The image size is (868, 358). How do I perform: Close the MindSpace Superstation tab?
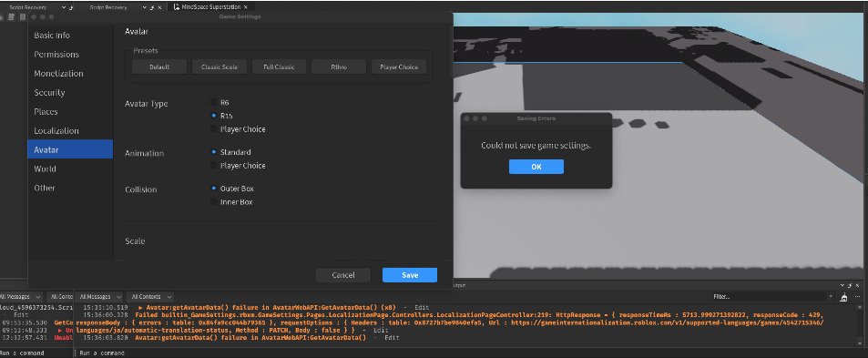246,7
